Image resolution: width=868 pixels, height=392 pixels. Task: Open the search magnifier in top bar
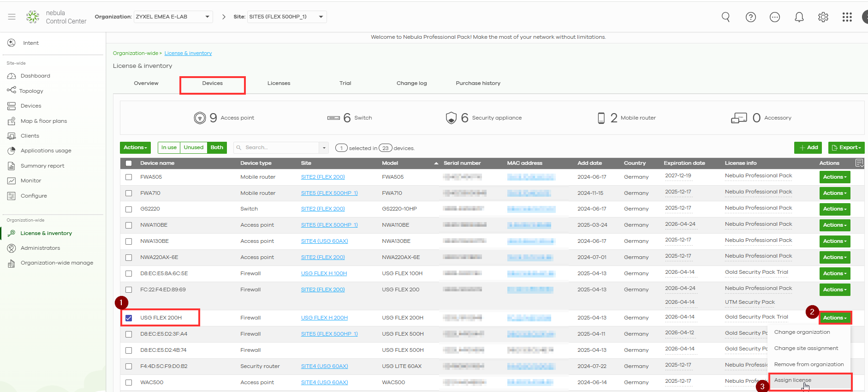pyautogui.click(x=725, y=17)
